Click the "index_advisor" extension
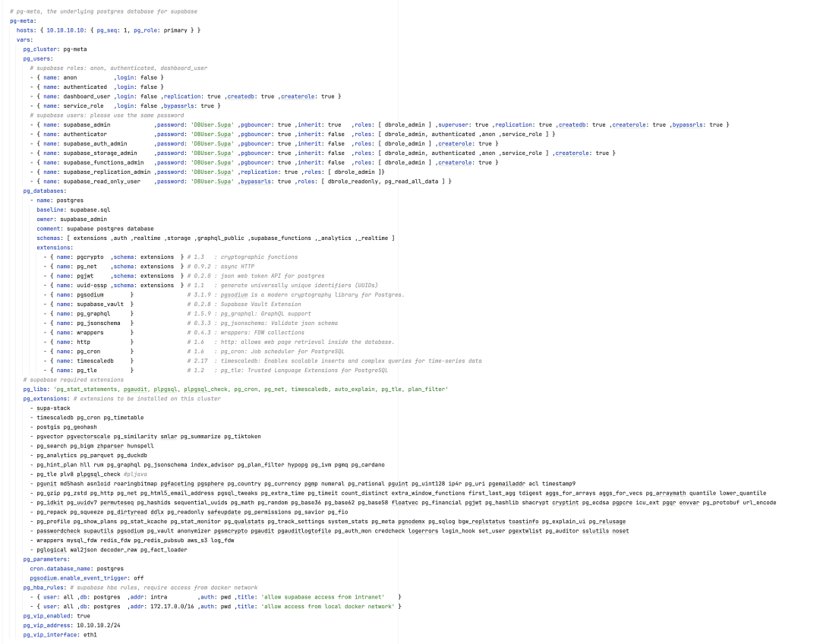The width and height of the screenshot is (820, 644). pos(213,465)
